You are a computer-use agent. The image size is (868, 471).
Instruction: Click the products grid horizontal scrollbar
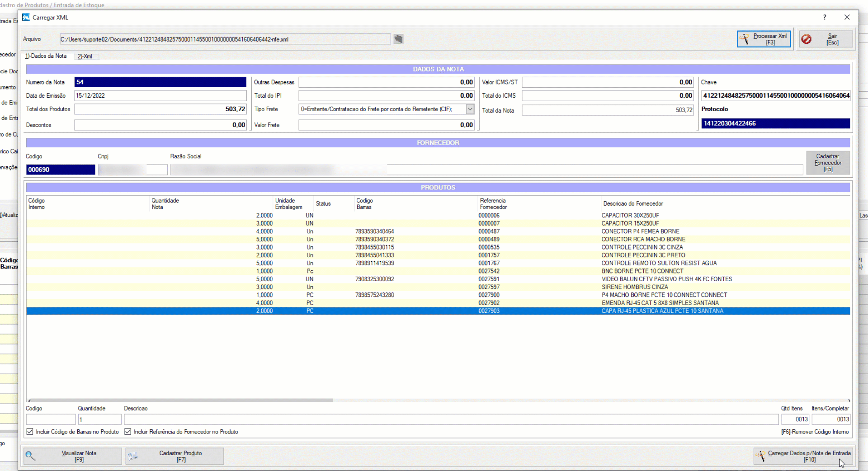pyautogui.click(x=181, y=400)
